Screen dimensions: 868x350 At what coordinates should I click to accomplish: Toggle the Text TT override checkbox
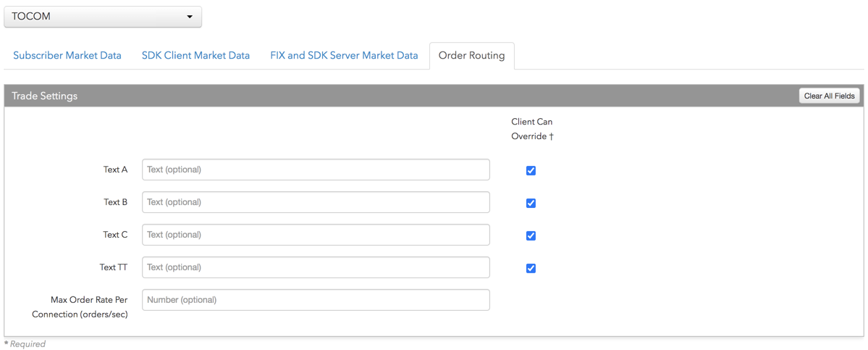click(531, 269)
